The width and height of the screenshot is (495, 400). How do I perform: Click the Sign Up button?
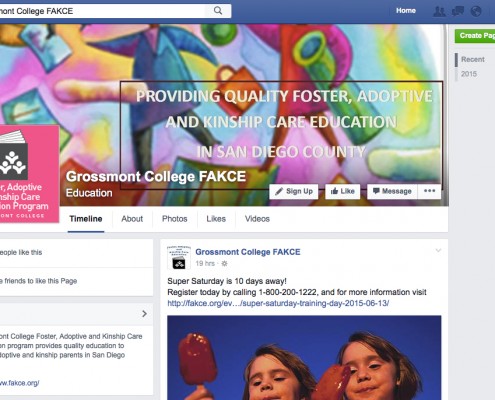[294, 191]
